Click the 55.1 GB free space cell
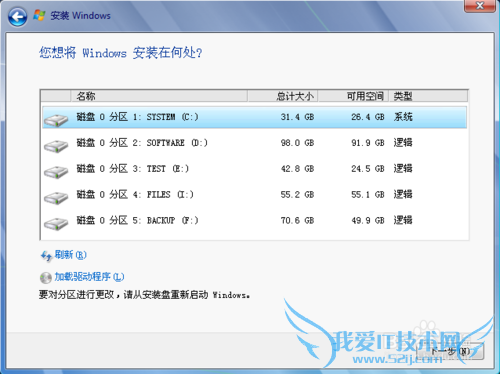500x374 pixels. (x=368, y=194)
